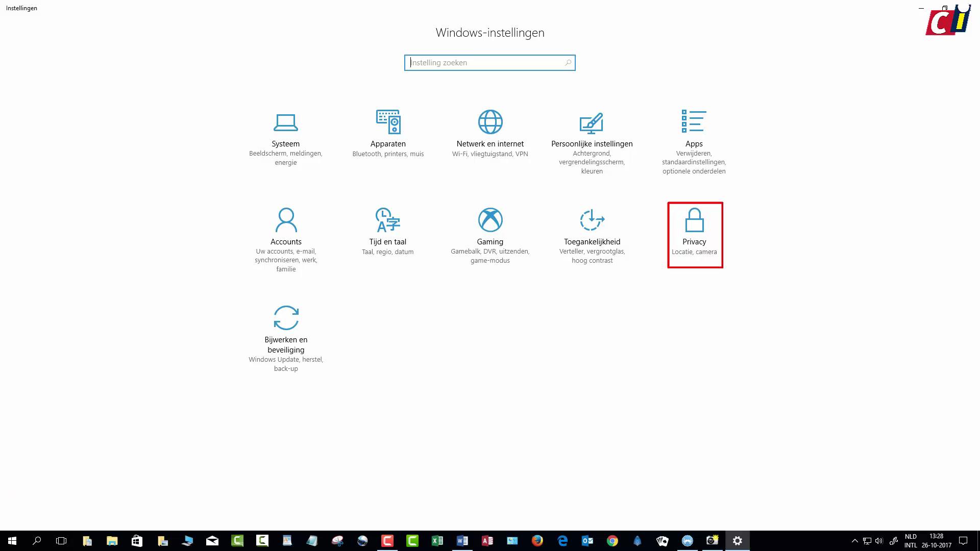Open Tijd en taal settings

point(387,230)
